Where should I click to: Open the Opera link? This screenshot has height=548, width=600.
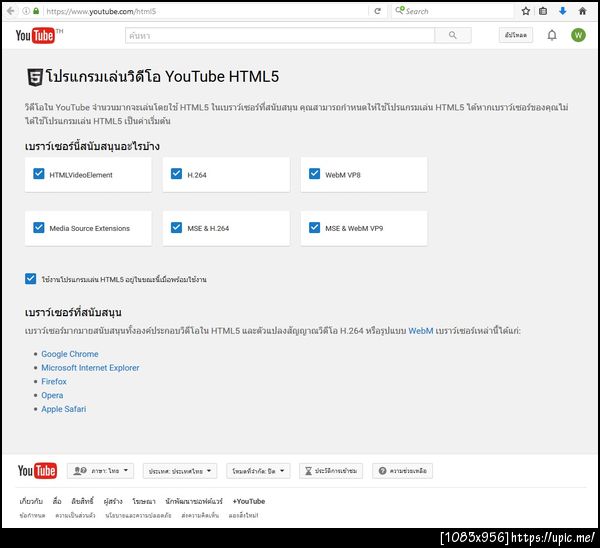(52, 395)
